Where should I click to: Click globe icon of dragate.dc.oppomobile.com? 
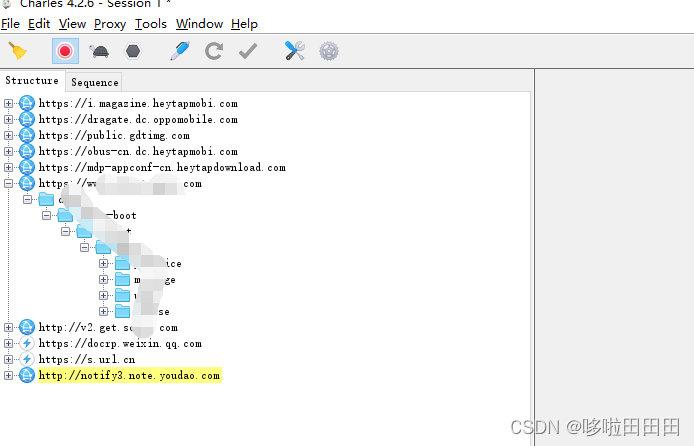coord(27,119)
